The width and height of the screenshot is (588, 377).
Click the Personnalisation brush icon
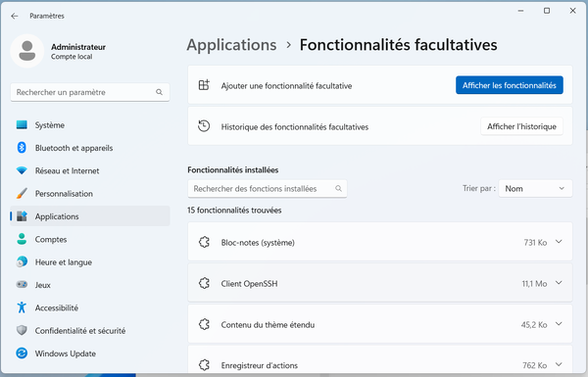[22, 193]
